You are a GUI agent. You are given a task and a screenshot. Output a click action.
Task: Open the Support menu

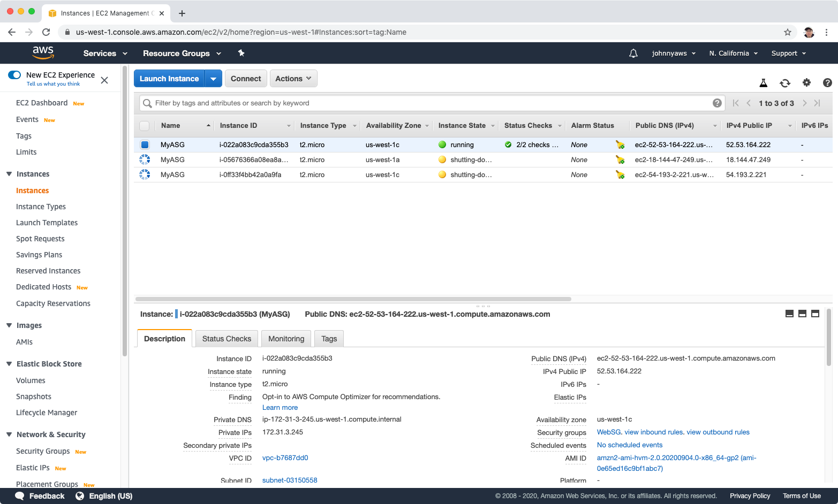pyautogui.click(x=788, y=53)
